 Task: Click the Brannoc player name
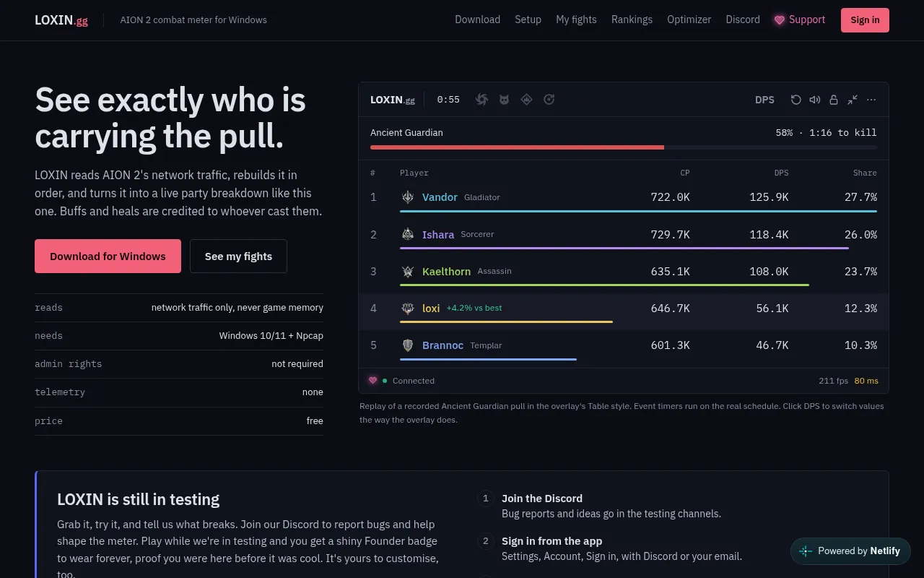(443, 345)
